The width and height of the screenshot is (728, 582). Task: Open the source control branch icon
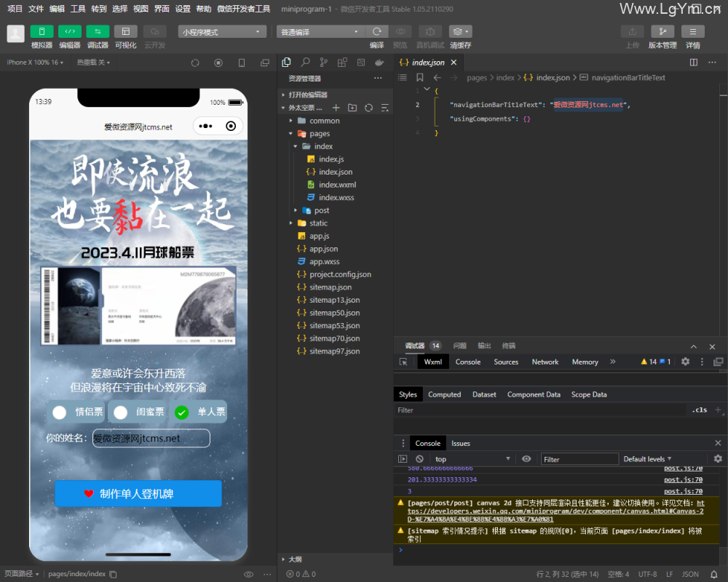click(x=324, y=62)
